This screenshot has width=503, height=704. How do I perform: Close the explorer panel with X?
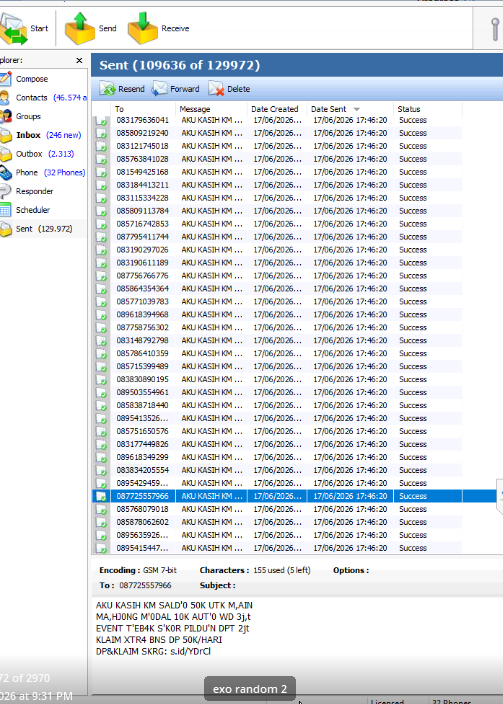(x=79, y=61)
